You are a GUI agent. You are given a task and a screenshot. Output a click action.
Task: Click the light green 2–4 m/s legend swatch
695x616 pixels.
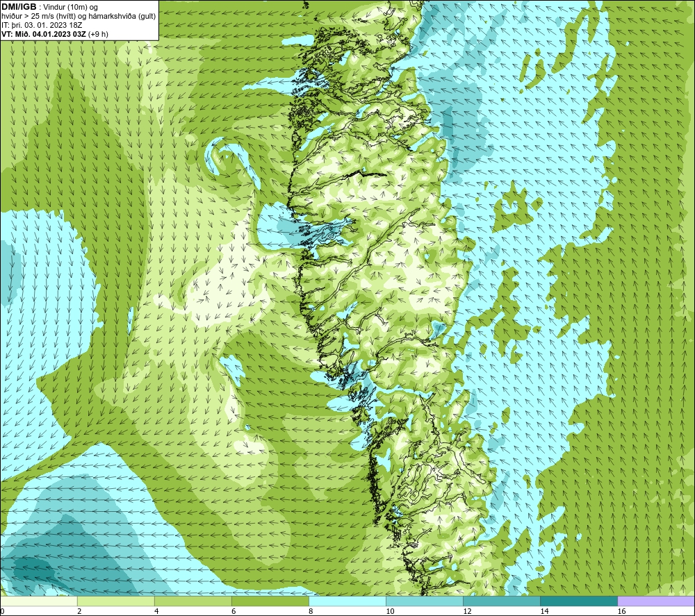coord(115,601)
